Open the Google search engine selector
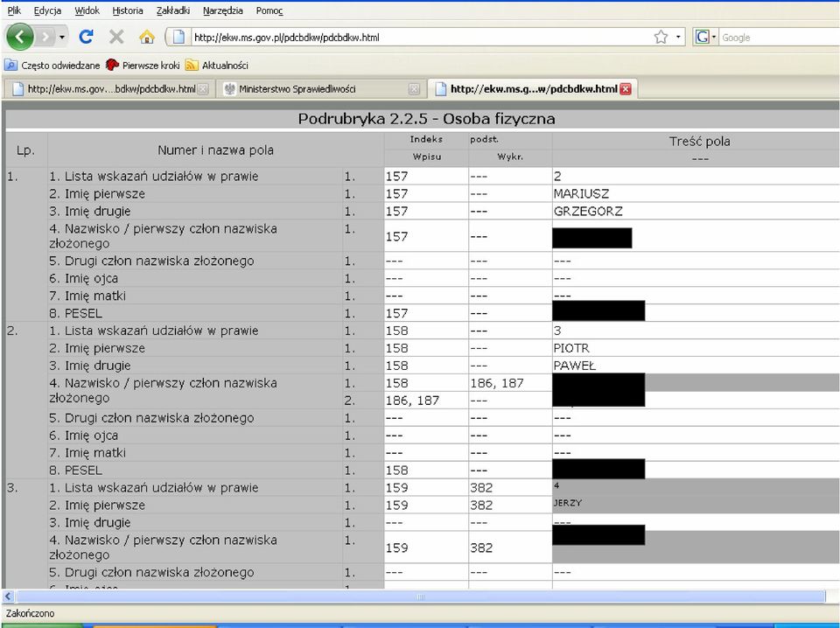 705,37
